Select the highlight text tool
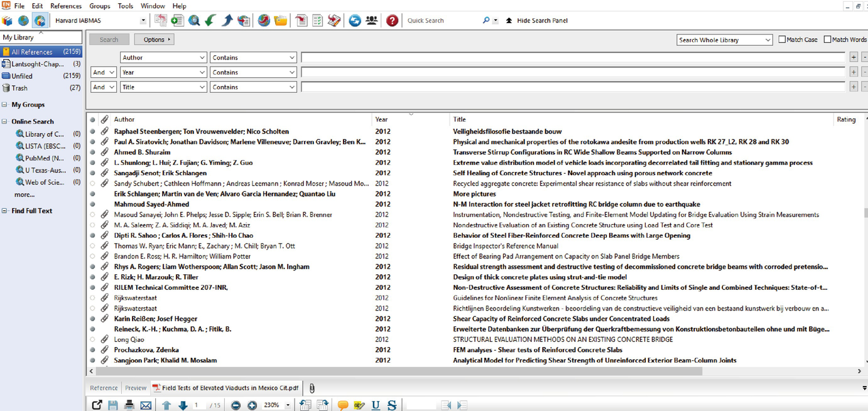This screenshot has width=868, height=411. [359, 405]
